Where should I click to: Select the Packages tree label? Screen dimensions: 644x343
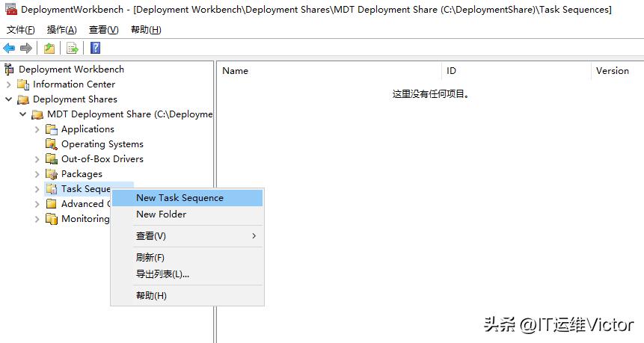click(82, 174)
